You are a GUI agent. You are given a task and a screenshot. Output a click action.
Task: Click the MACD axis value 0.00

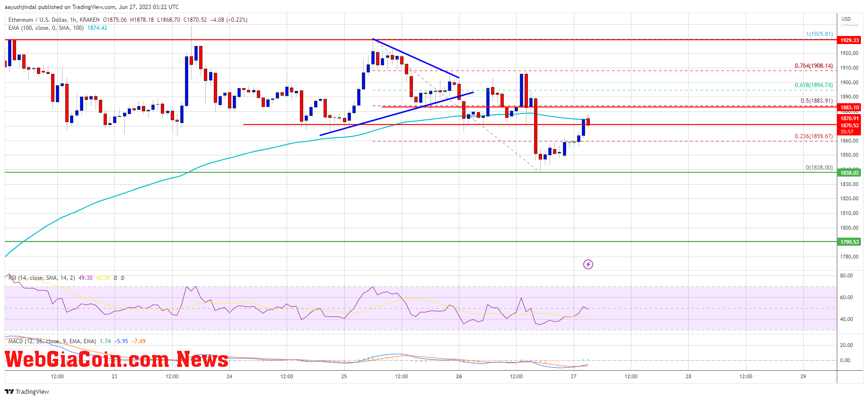(845, 360)
